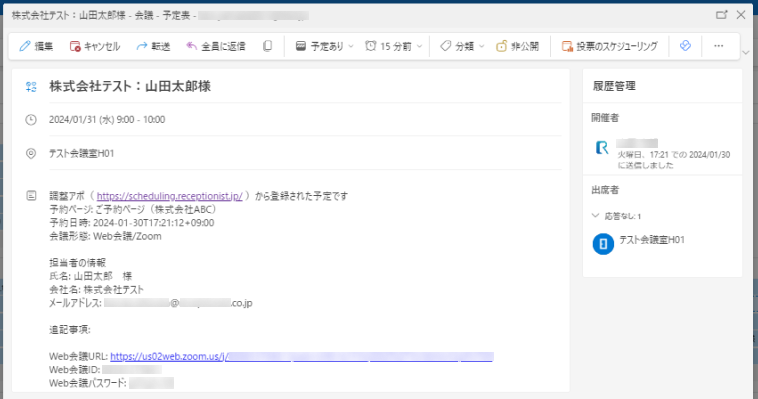Screen dimensions: 758x399
Task: Click the 出席者 section label
Action: [x=605, y=190]
